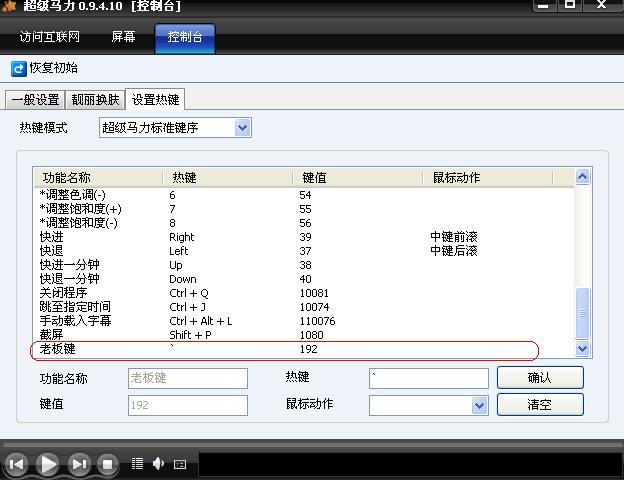Click the 恢复初始 label
The height and width of the screenshot is (480, 624).
click(x=53, y=68)
